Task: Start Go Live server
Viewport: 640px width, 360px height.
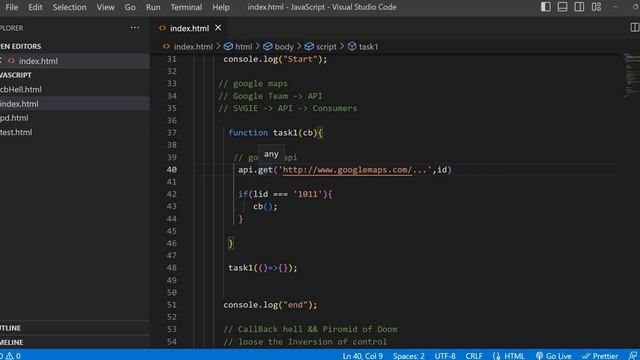Action: [x=553, y=356]
